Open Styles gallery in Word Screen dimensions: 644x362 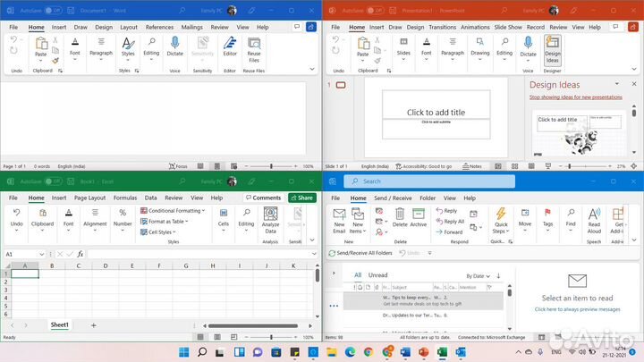click(x=128, y=48)
